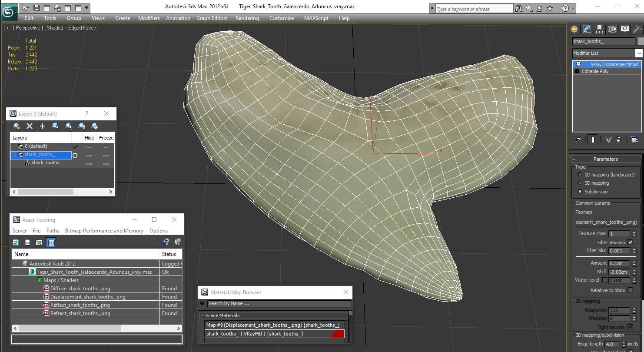
Task: Click Add Selected Objects plus icon
Action: tap(43, 126)
